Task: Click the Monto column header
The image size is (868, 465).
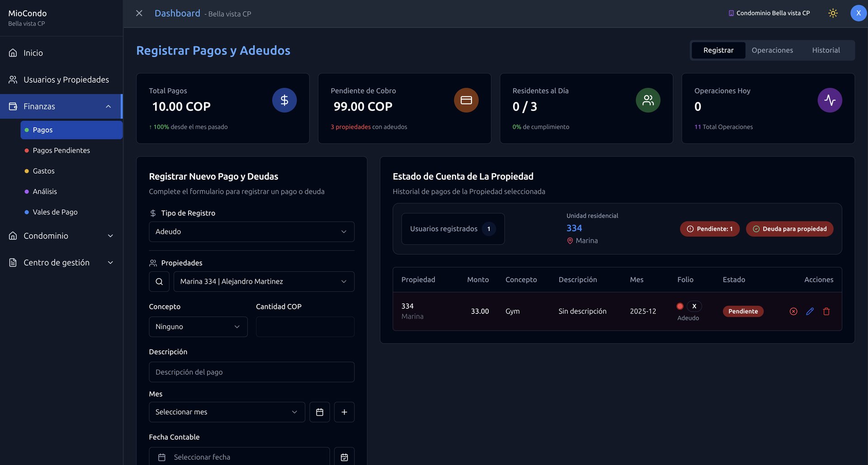Action: (x=478, y=280)
